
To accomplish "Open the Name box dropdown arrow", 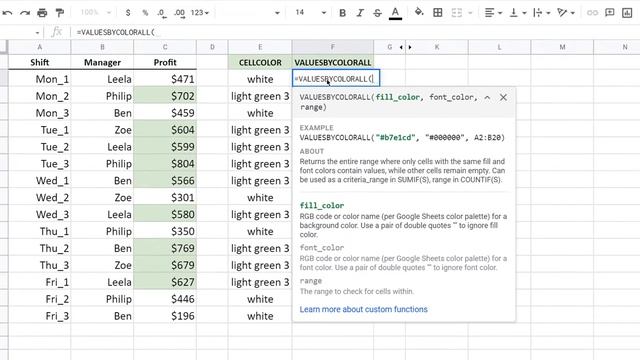I will tap(37, 32).
